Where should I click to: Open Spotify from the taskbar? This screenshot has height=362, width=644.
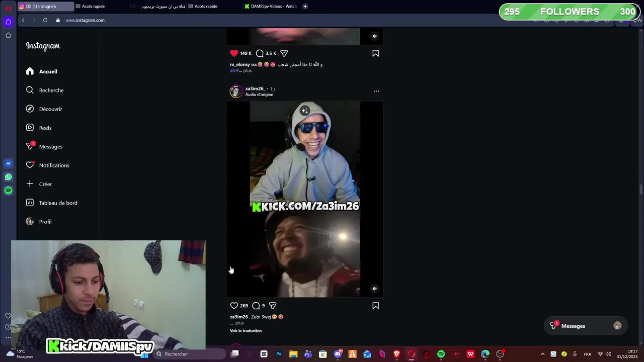coord(441,354)
